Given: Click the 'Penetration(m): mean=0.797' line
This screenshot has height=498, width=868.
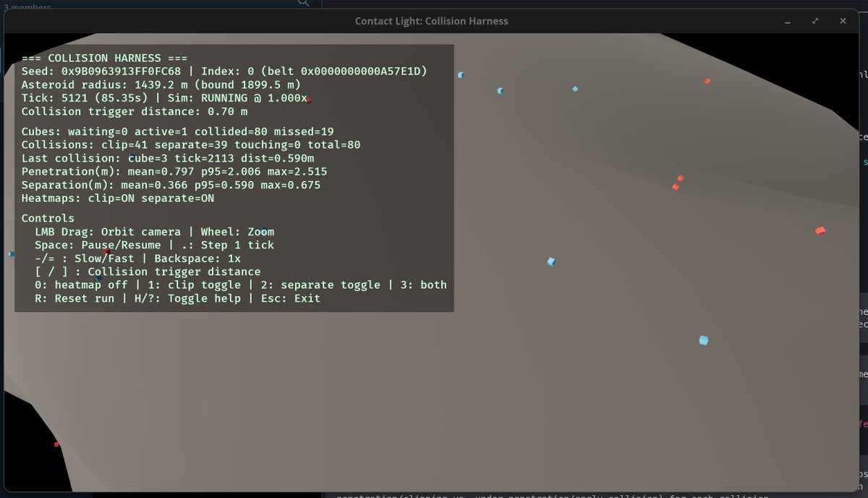Looking at the screenshot, I should (174, 172).
